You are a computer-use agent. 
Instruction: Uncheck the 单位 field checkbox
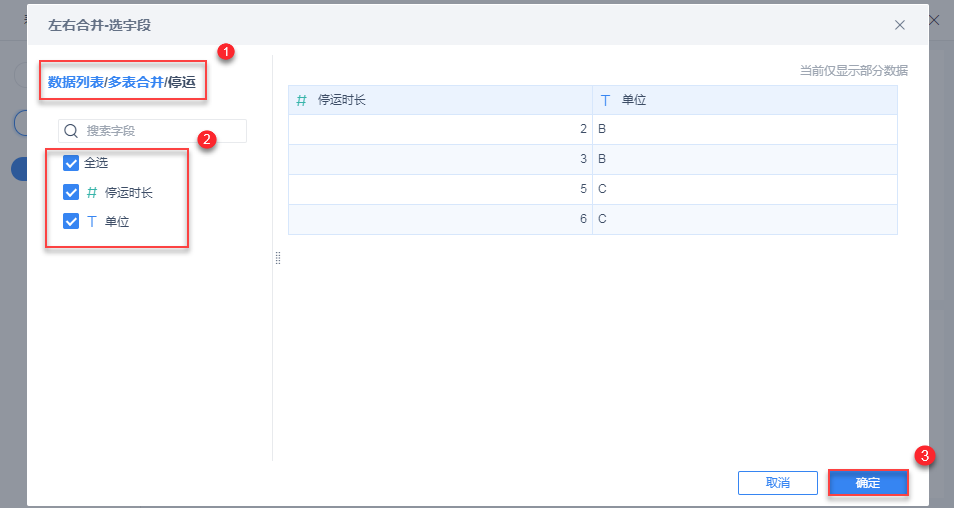pyautogui.click(x=71, y=221)
